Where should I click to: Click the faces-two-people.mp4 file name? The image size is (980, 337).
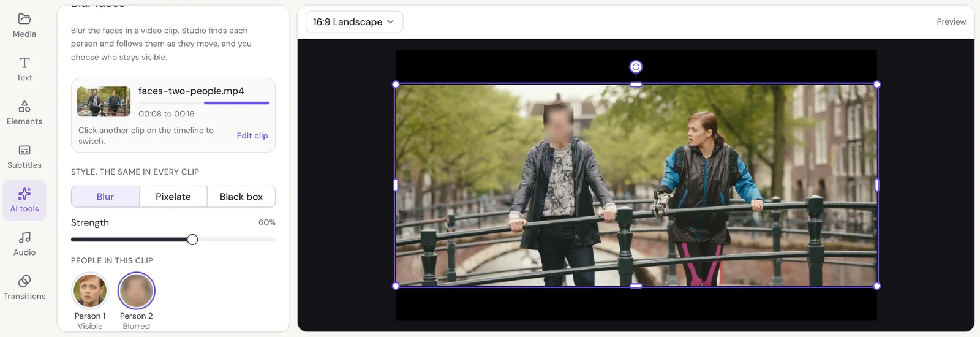191,91
